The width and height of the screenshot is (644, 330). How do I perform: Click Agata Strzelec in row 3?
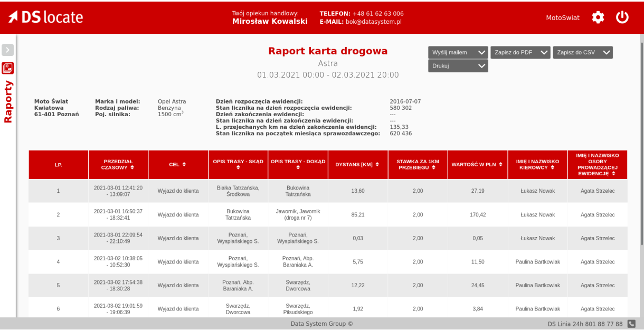coord(598,238)
